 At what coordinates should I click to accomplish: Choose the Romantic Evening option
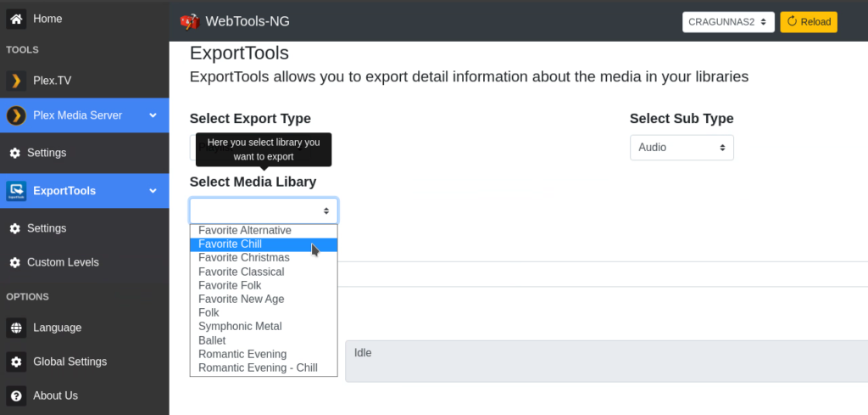[264, 354]
